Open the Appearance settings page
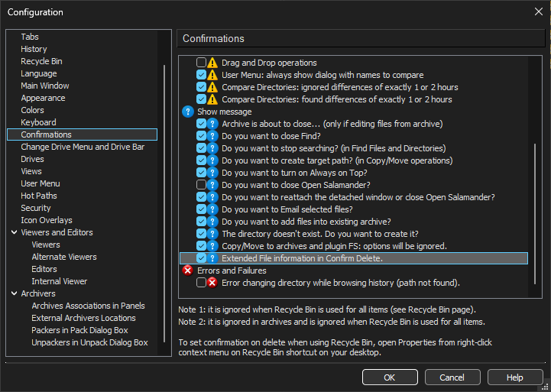 pos(43,98)
